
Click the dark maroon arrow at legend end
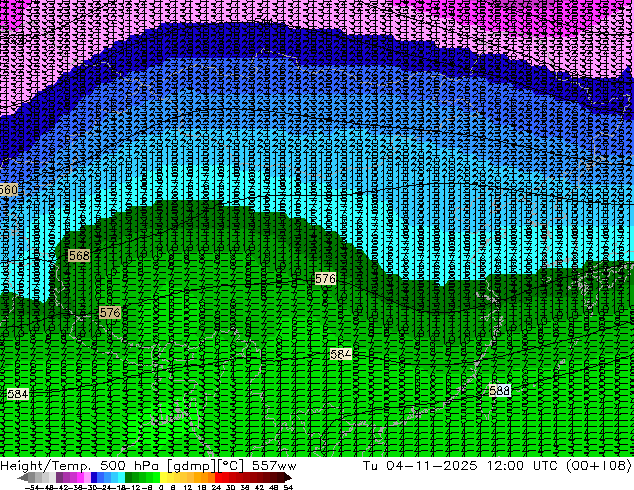[288, 478]
